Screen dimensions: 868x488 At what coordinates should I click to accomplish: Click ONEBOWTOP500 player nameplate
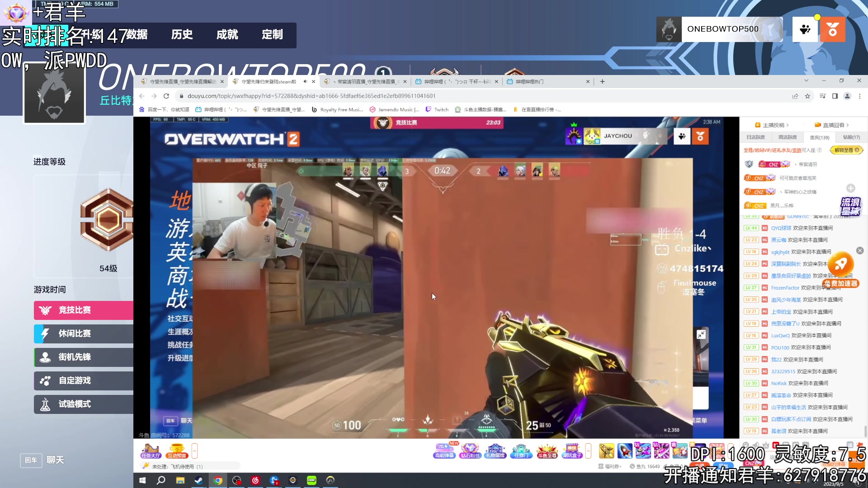coord(719,29)
